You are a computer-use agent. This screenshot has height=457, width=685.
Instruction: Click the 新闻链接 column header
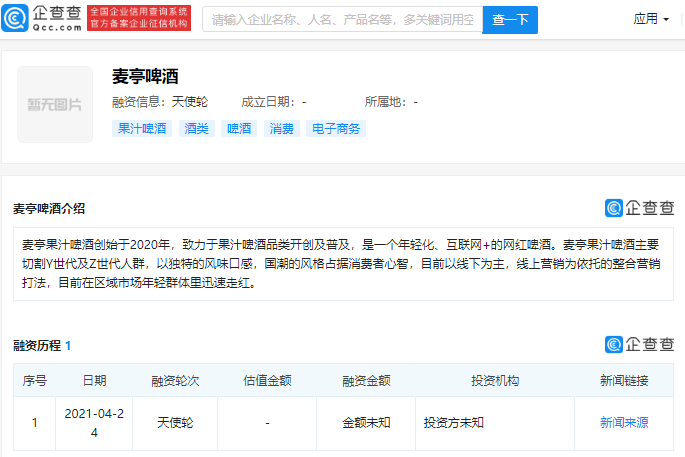[x=624, y=381]
